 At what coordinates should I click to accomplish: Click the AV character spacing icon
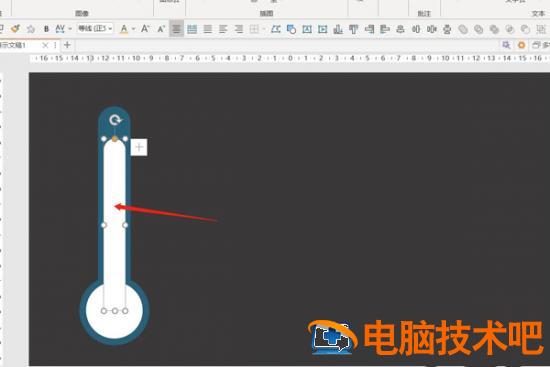(x=60, y=29)
